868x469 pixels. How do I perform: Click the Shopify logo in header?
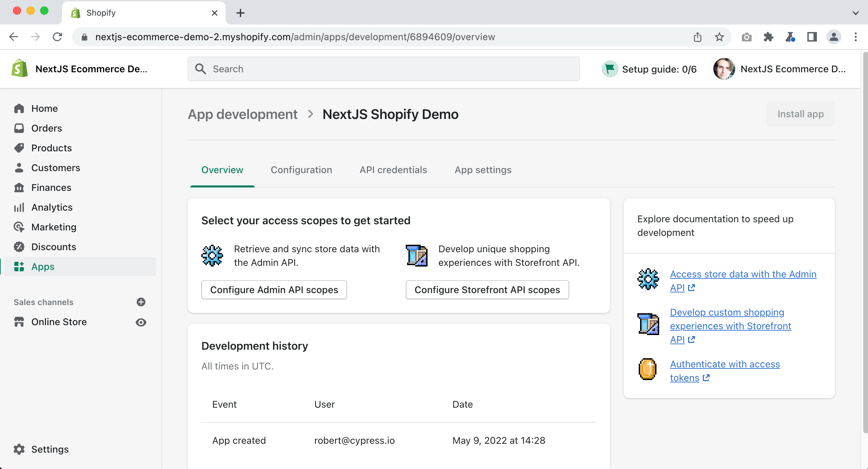pos(20,69)
